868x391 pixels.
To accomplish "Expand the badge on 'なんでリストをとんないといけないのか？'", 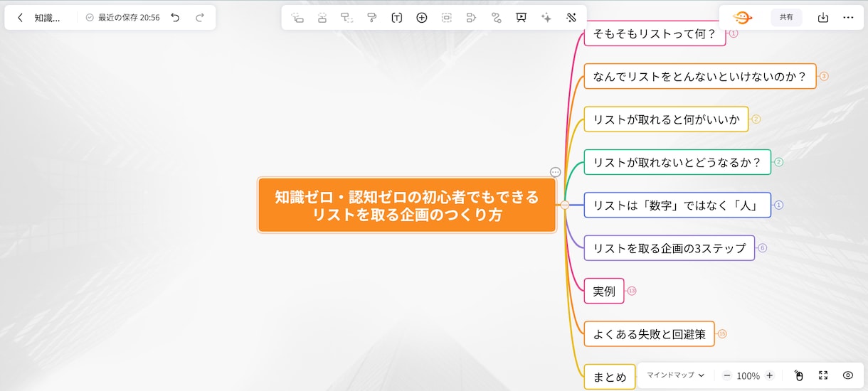I will tap(824, 76).
